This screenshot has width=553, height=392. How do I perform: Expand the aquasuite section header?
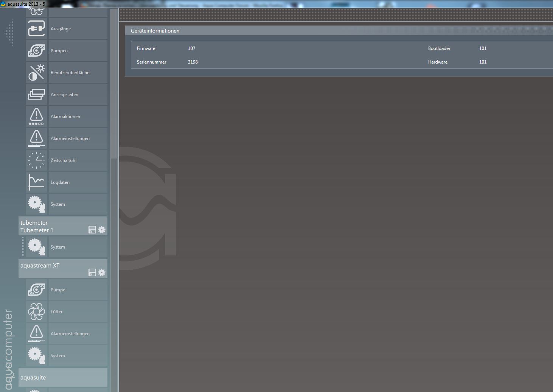click(x=63, y=377)
